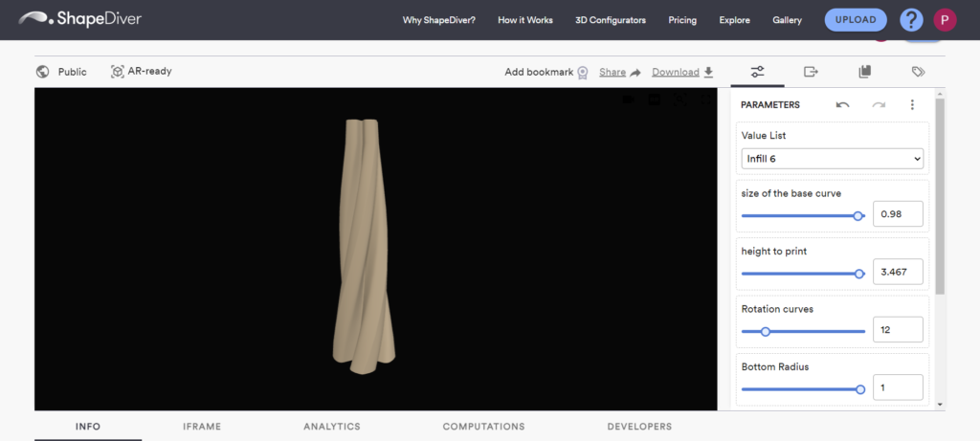980x441 pixels.
Task: Click the ShapeDiver logo
Action: click(80, 19)
